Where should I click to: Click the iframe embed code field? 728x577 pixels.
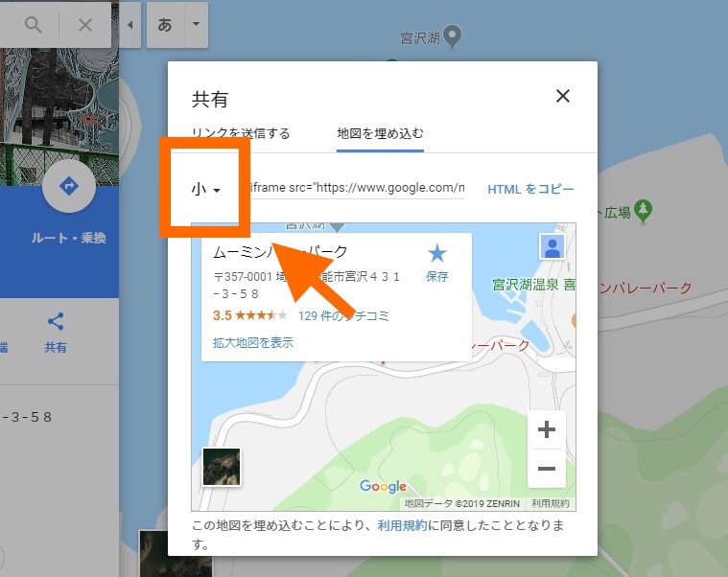coord(357,188)
